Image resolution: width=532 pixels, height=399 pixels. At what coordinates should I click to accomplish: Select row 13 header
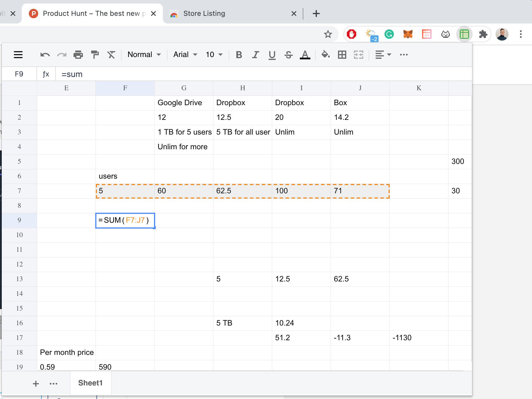click(x=19, y=279)
